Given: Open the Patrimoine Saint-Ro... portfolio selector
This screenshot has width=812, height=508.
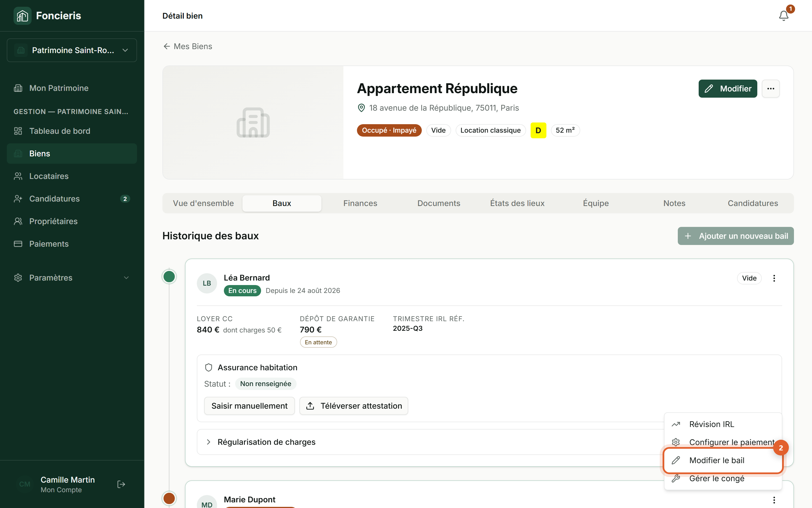Looking at the screenshot, I should point(72,50).
